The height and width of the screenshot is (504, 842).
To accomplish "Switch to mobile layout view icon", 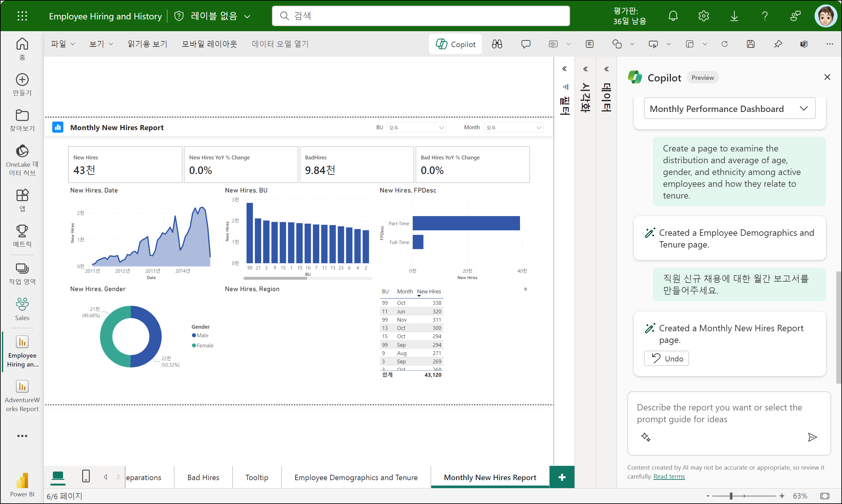I will (x=86, y=476).
